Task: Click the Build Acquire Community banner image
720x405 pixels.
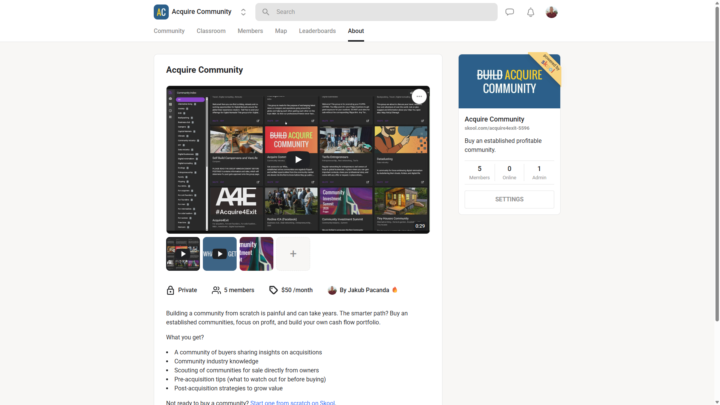Action: pos(509,81)
